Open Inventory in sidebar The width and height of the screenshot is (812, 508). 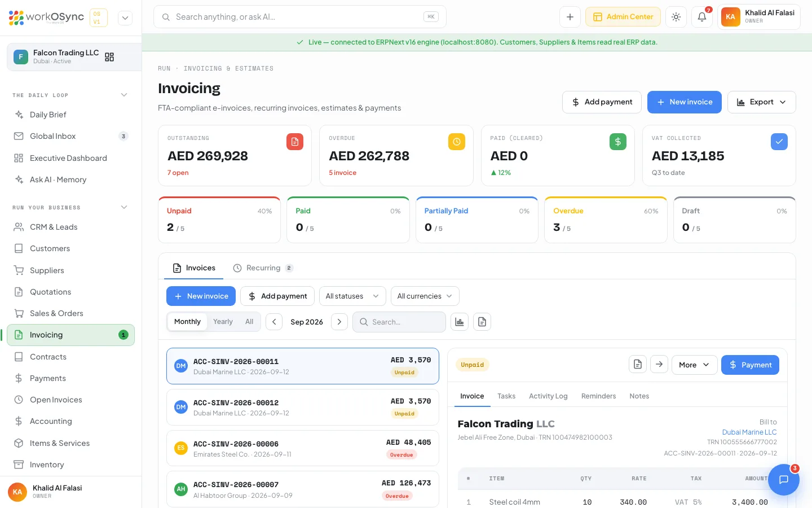(x=71, y=465)
